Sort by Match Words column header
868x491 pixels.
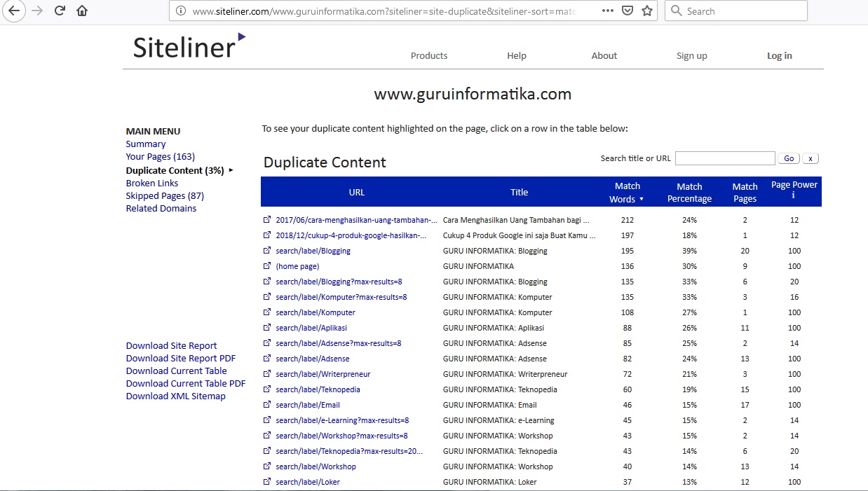pos(627,192)
